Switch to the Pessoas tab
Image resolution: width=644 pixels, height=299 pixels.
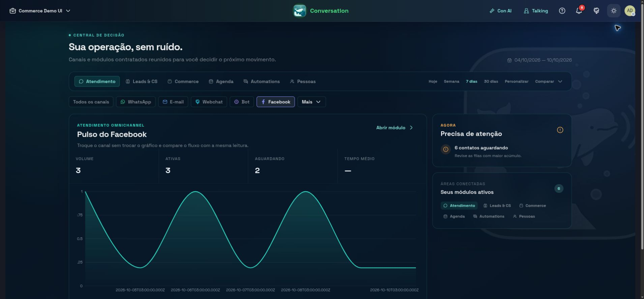click(x=303, y=81)
